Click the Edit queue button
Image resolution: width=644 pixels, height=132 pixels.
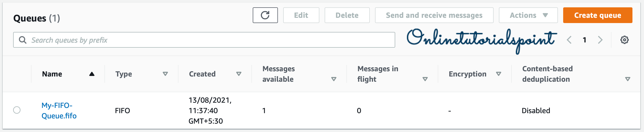click(x=301, y=15)
